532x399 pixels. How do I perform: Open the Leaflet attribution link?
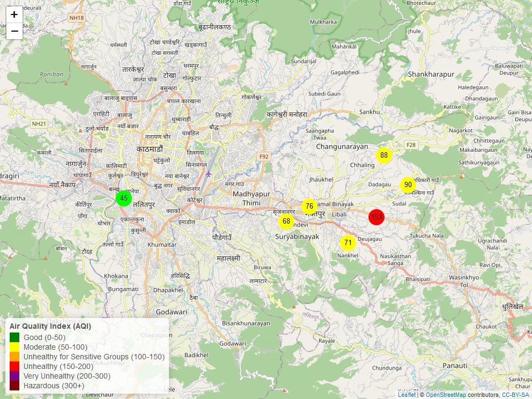[407, 395]
